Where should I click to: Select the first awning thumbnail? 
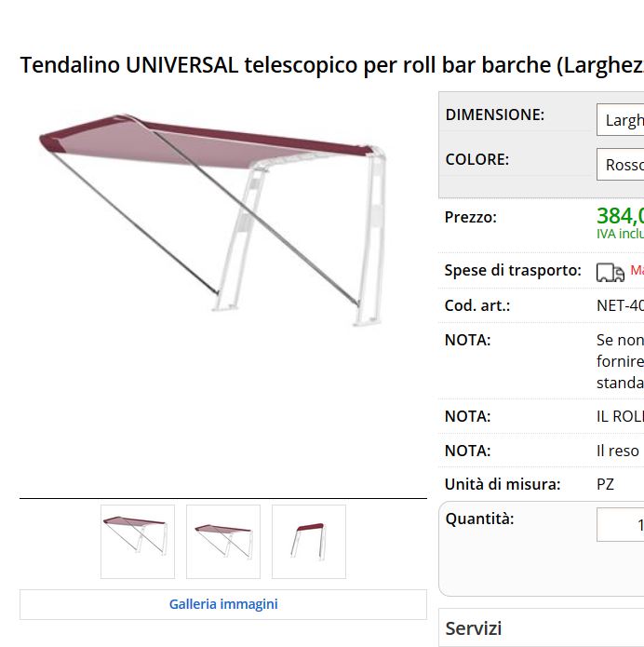point(138,542)
